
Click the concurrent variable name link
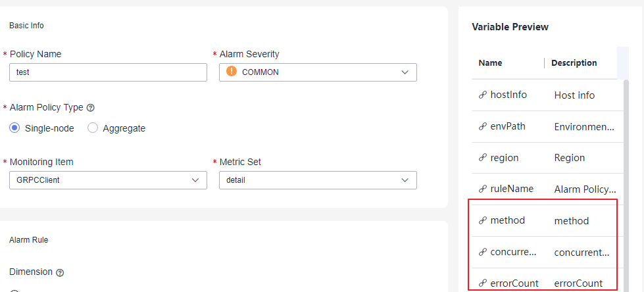coord(513,252)
